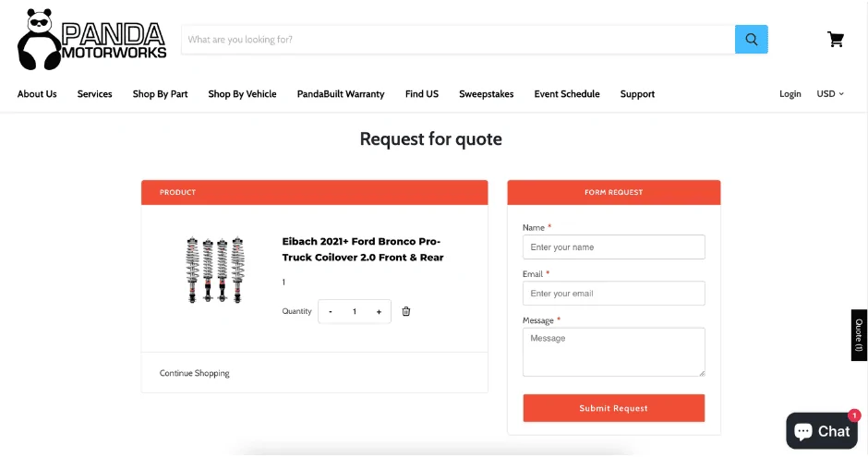The width and height of the screenshot is (868, 457).
Task: Increase quantity with plus button
Action: pos(380,311)
